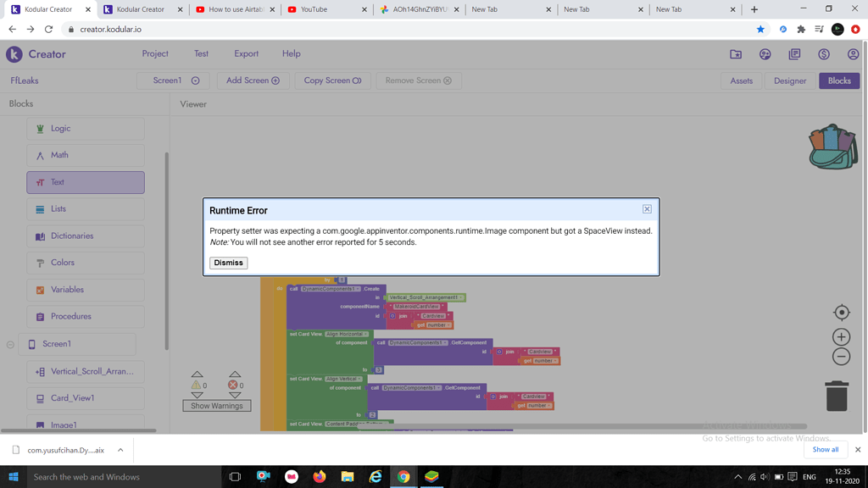Open the Screen1 selector dropdown
Screen dimensions: 868x488
[x=173, y=80]
